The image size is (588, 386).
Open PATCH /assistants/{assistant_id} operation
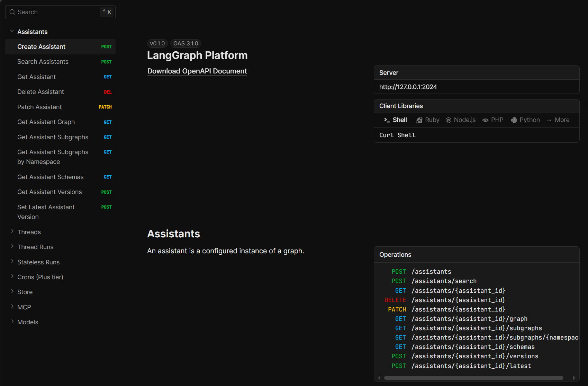pos(447,309)
